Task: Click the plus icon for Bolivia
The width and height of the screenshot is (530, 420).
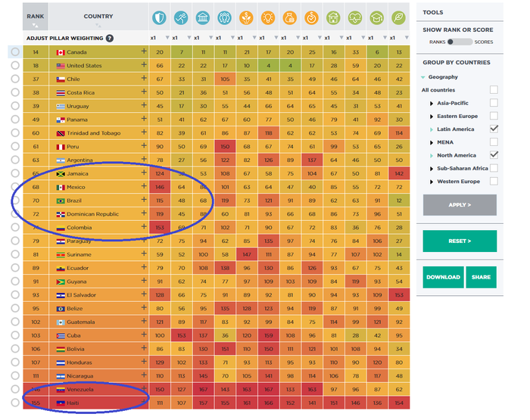Action: [144, 348]
